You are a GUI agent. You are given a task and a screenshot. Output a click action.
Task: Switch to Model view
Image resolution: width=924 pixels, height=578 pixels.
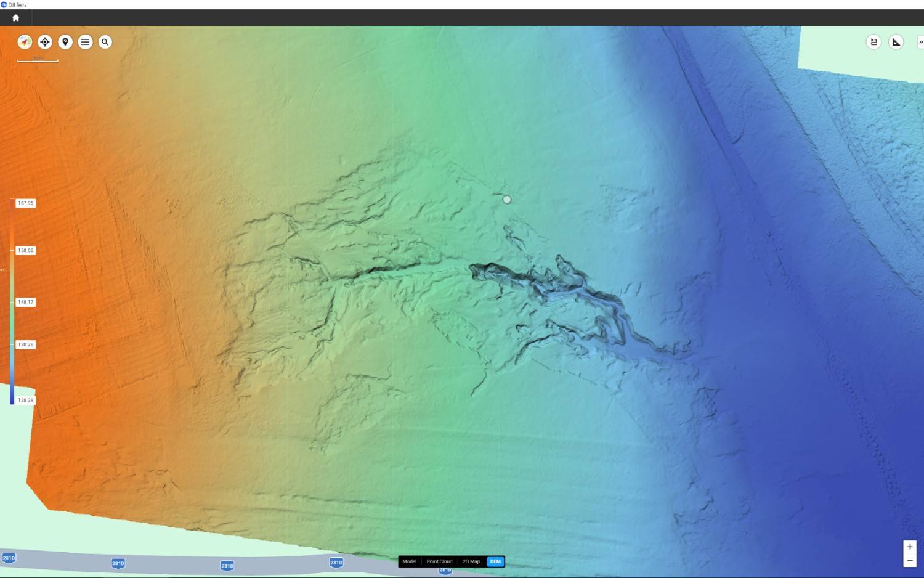pyautogui.click(x=410, y=561)
